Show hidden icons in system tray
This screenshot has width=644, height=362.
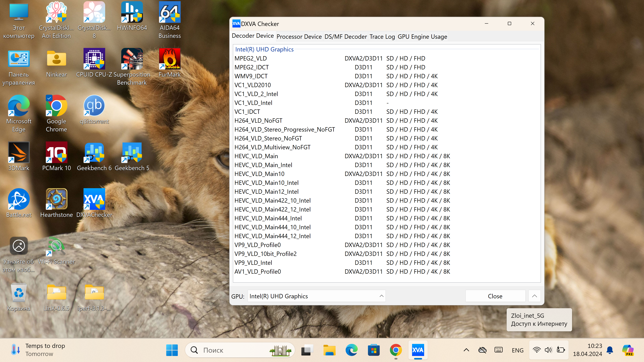pos(466,350)
